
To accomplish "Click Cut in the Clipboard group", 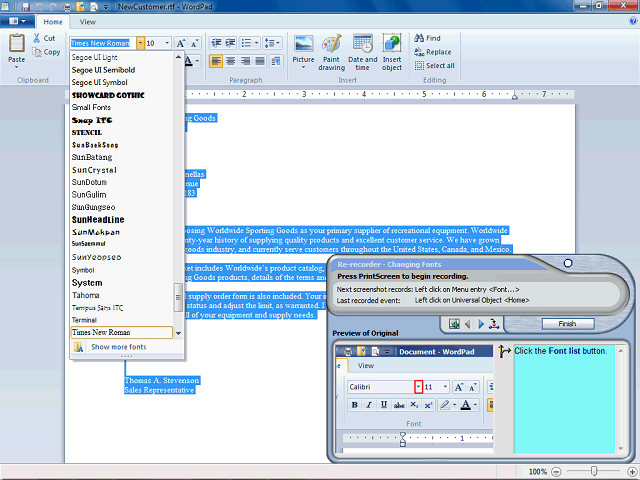I will 44,38.
